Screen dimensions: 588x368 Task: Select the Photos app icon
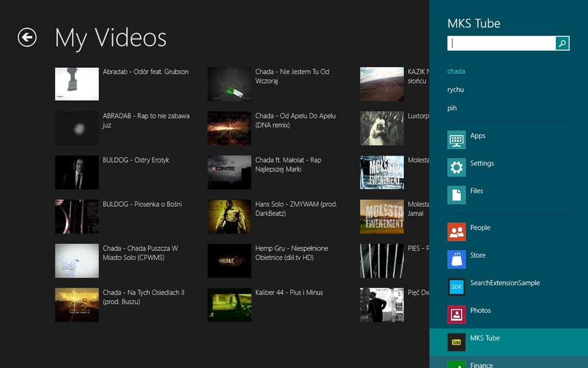pyautogui.click(x=457, y=315)
